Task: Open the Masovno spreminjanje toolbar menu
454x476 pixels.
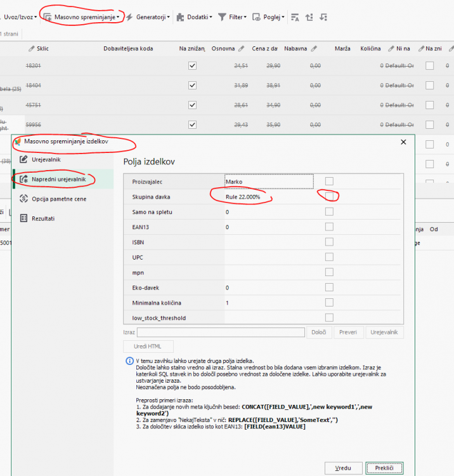Action: pyautogui.click(x=82, y=17)
